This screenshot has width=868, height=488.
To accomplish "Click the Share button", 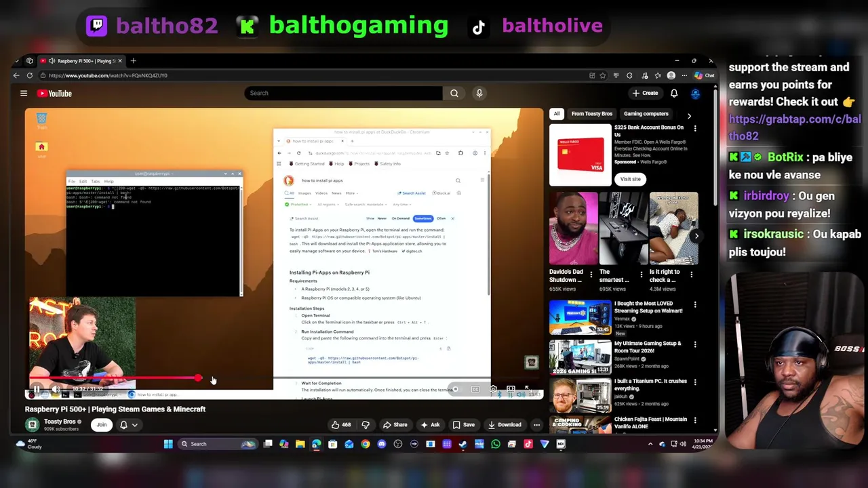I will [x=395, y=425].
